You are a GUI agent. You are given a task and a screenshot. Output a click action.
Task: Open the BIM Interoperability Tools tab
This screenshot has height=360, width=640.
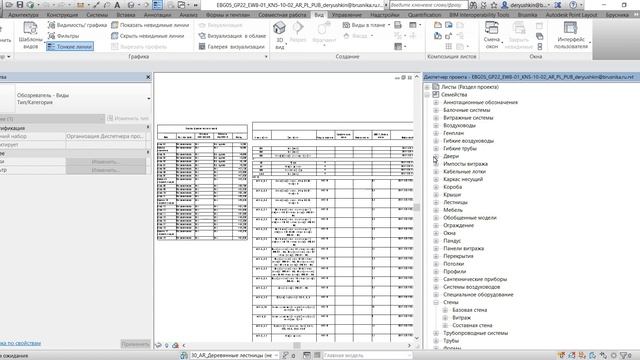click(479, 15)
